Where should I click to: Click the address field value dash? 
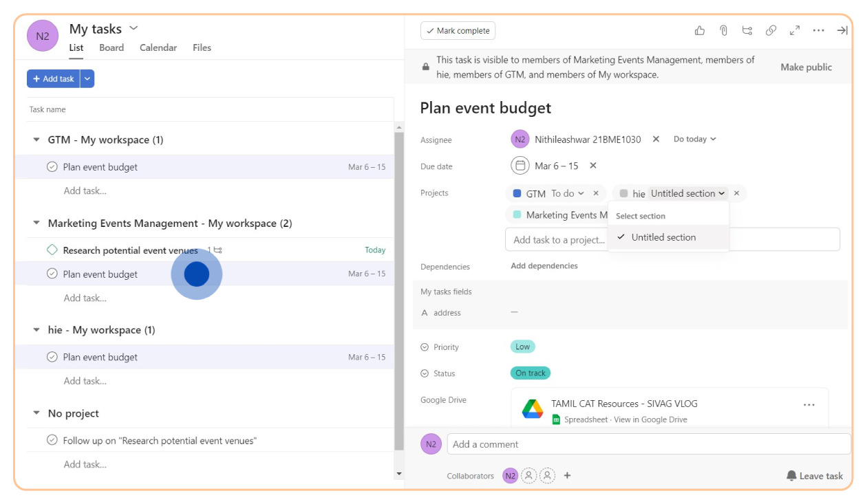(x=514, y=312)
